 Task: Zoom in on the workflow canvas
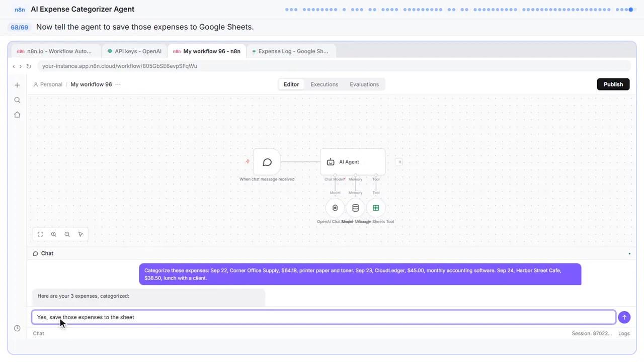coord(54,234)
